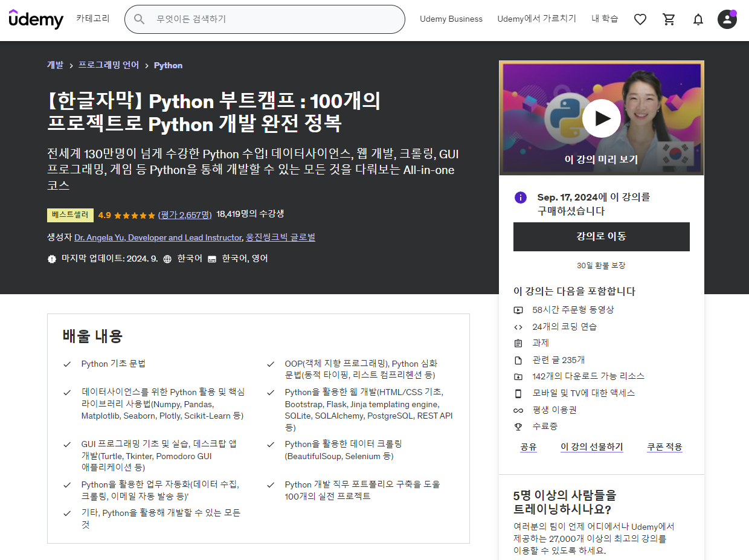The height and width of the screenshot is (560, 749).
Task: Click 18,419명의 수강생 text
Action: coord(250,214)
